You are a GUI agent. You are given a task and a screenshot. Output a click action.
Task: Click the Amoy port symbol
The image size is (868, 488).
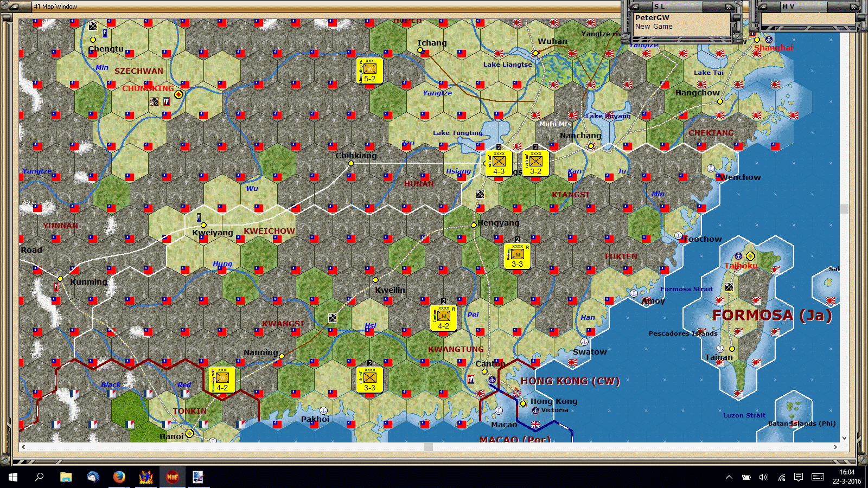[x=634, y=293]
